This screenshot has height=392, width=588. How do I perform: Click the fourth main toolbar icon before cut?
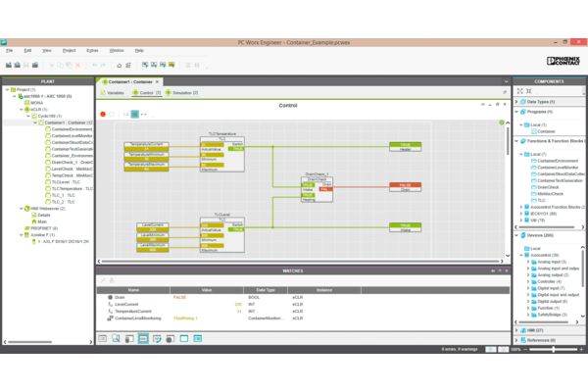point(35,66)
